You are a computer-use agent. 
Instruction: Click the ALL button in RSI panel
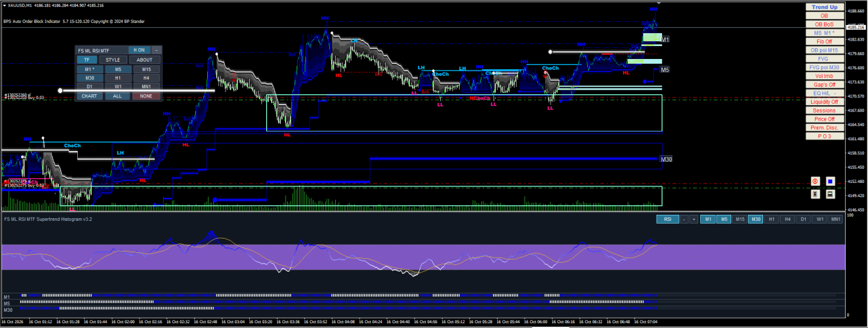point(118,96)
